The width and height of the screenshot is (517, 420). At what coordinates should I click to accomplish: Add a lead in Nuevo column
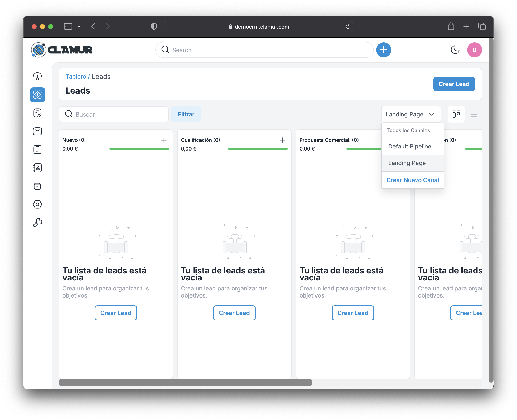(x=164, y=140)
